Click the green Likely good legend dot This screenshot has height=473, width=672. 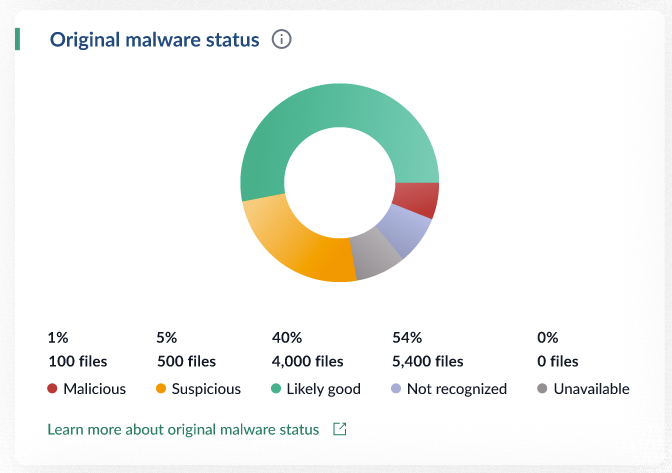[277, 389]
